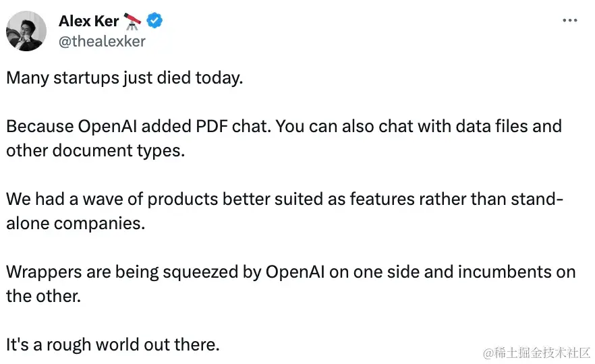
Task: Click the line 'other document types.'
Action: pos(96,151)
